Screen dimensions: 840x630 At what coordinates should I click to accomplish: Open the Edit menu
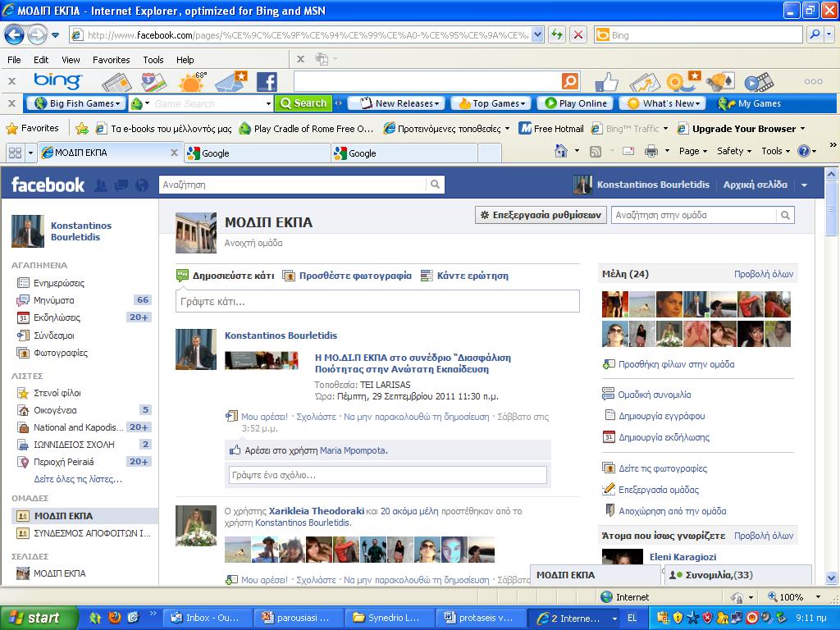[41, 60]
